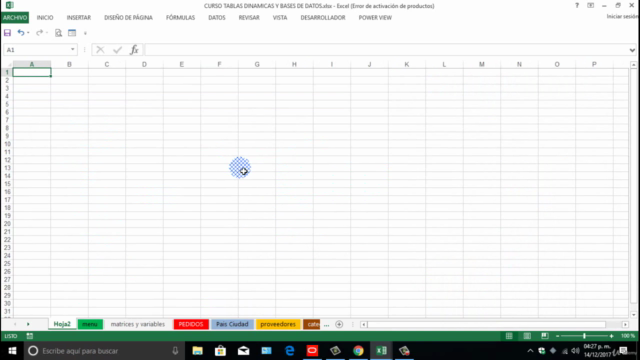640x360 pixels.
Task: Open Mail app from the taskbar
Action: click(x=243, y=351)
